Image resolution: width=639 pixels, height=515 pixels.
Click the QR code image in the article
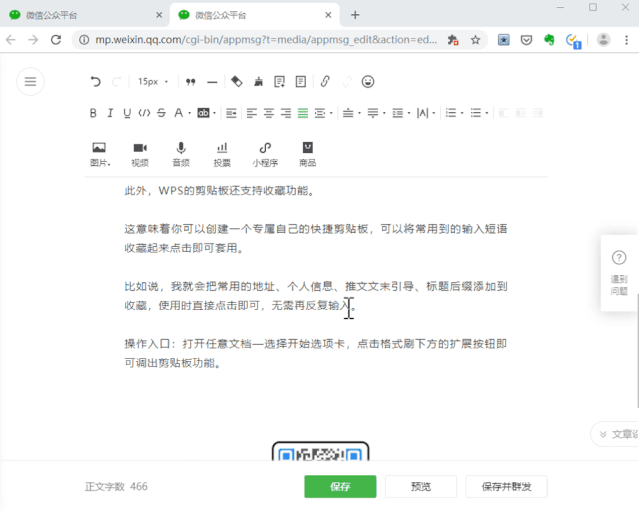point(320,451)
